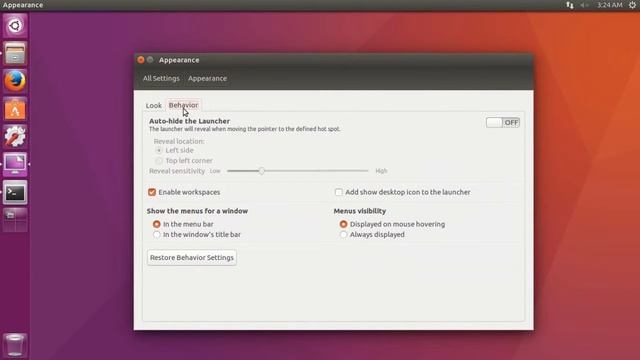Click the Auto-hide the Launcher heading

[x=189, y=121]
